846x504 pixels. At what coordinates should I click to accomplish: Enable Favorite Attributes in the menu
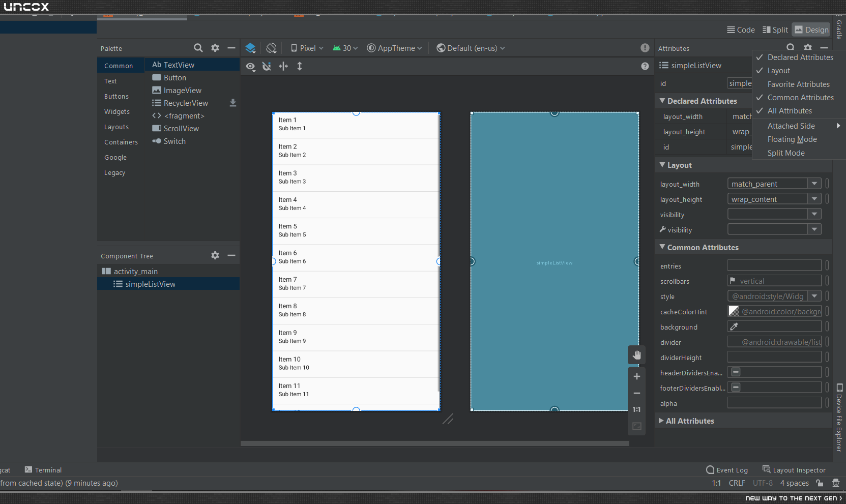pos(799,84)
